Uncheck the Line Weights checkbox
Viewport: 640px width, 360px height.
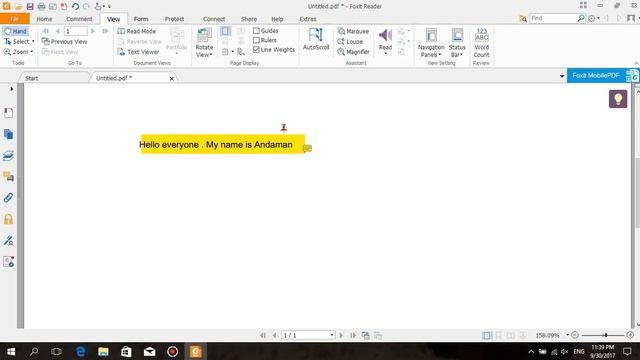256,49
